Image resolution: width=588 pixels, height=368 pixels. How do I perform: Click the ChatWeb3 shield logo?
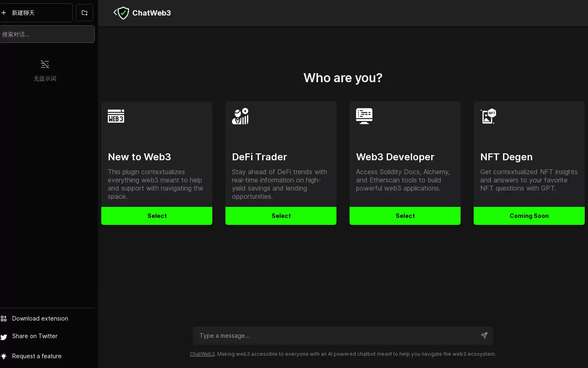tap(122, 13)
